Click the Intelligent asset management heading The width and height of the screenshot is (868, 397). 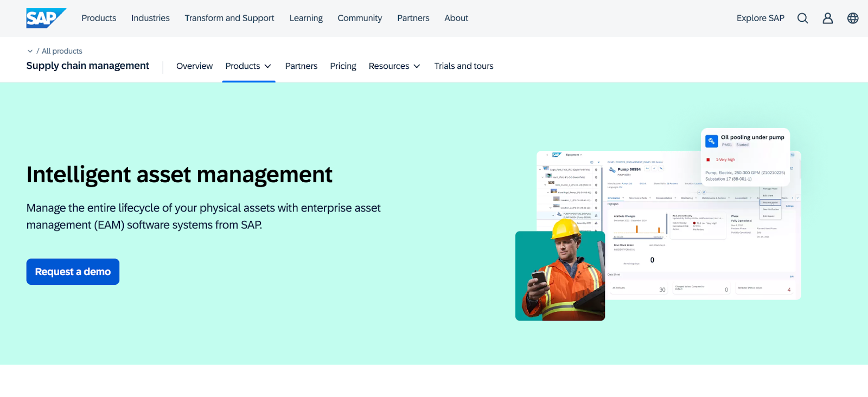(x=179, y=175)
